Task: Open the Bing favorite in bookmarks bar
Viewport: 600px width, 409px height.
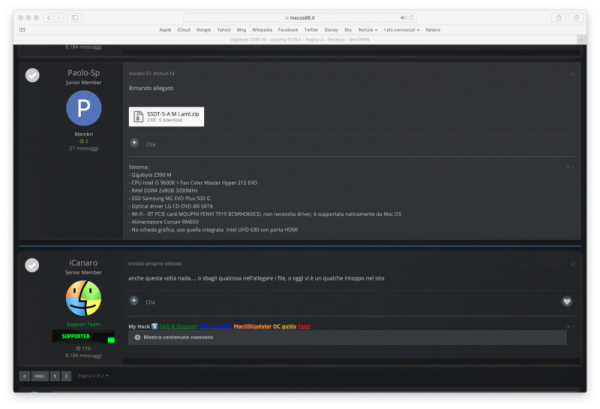Action: pyautogui.click(x=241, y=30)
